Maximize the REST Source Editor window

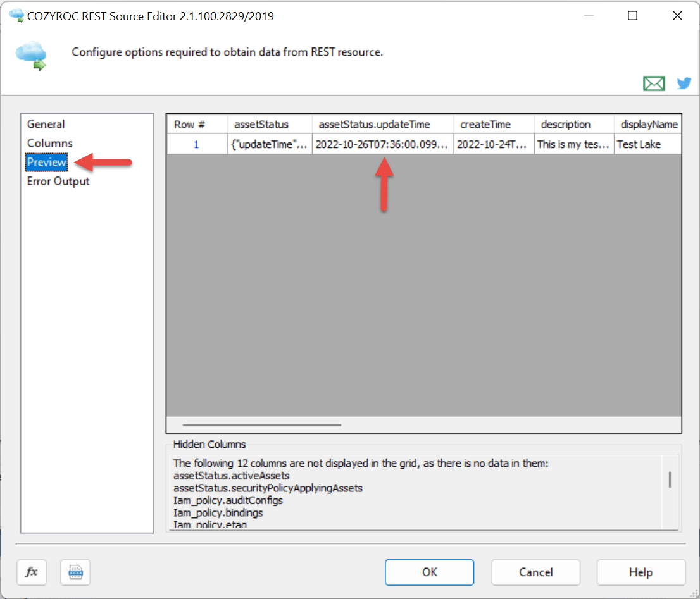click(x=632, y=16)
